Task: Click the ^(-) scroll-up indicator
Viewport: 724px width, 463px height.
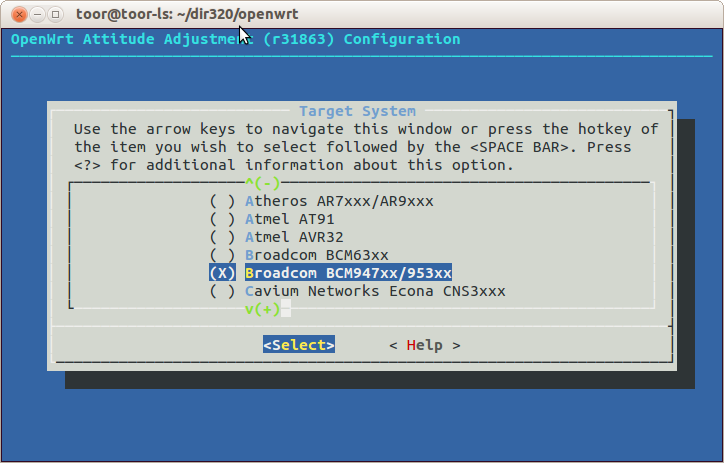Action: point(263,184)
